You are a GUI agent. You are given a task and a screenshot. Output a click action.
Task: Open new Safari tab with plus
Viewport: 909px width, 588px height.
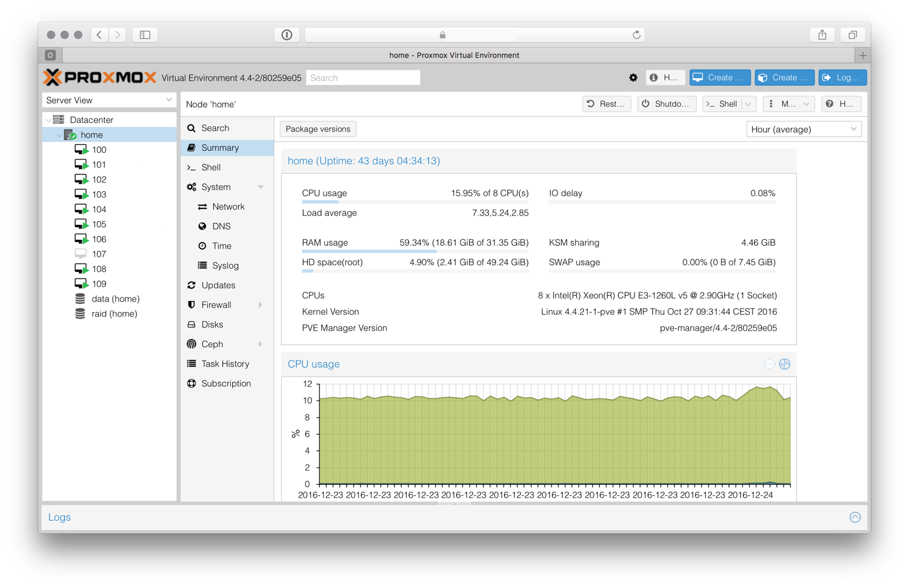point(863,55)
